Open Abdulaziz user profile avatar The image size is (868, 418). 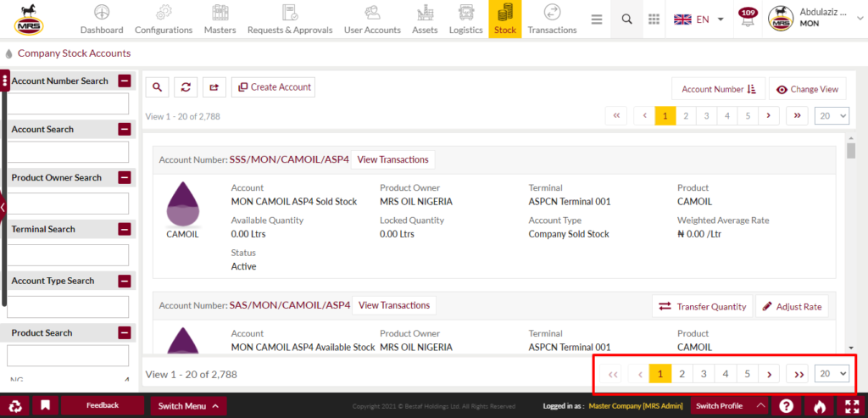pos(781,20)
